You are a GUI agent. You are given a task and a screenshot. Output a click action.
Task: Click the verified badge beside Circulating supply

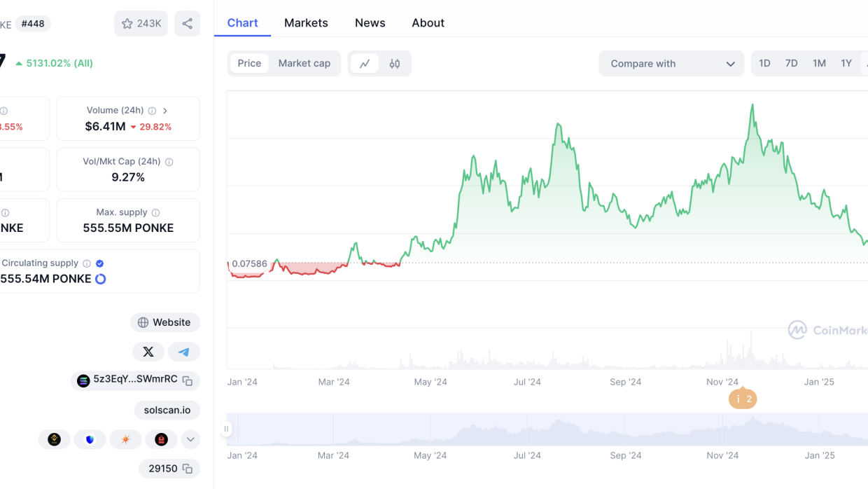click(99, 263)
